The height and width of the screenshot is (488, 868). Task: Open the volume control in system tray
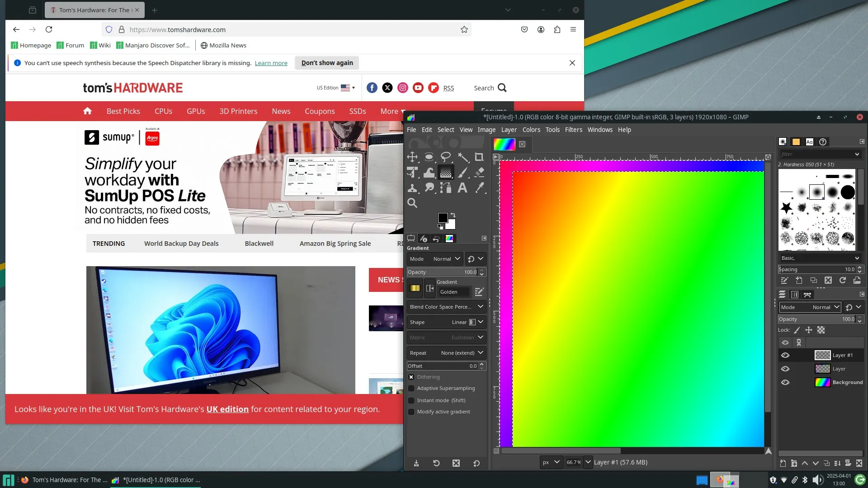(817, 480)
